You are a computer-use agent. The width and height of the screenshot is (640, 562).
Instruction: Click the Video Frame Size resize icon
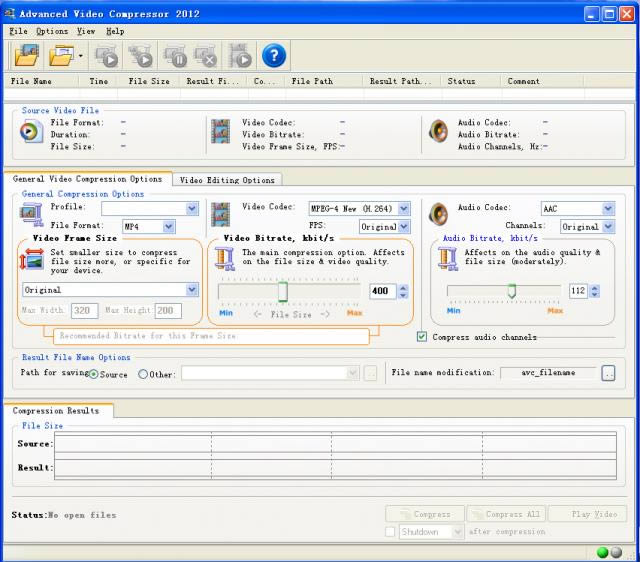32,259
